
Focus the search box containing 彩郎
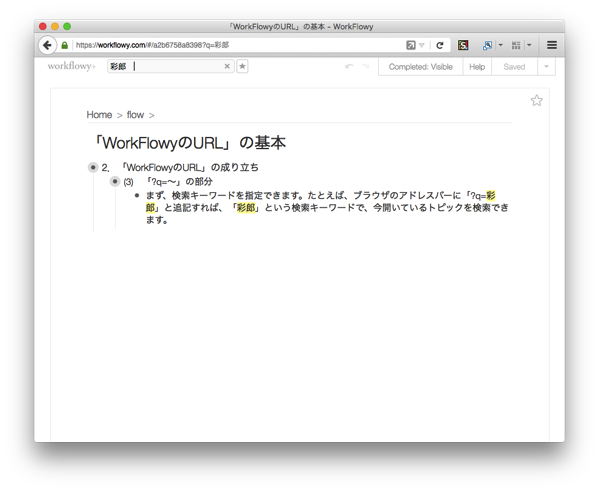[x=171, y=66]
